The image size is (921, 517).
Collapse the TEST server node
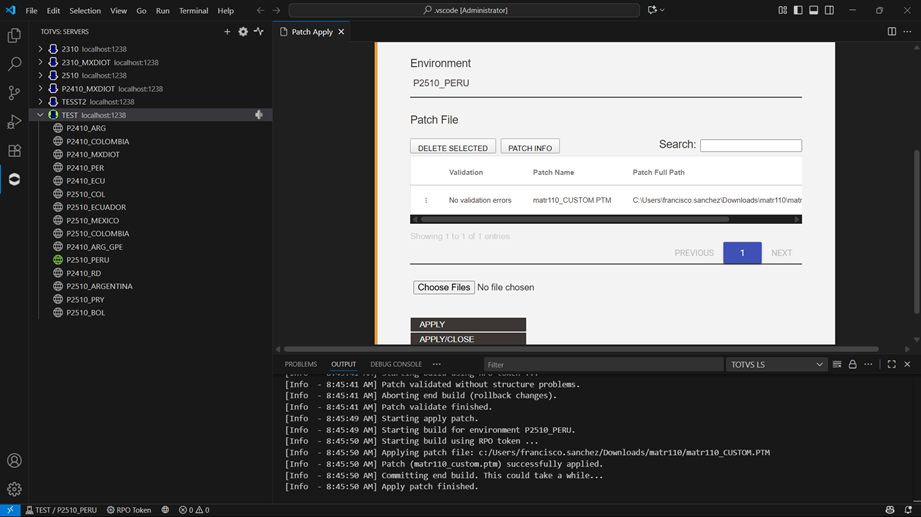41,115
